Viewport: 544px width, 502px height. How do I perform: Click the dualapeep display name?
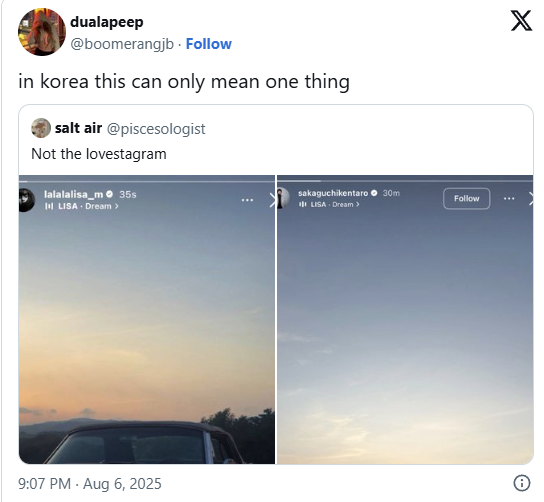coord(107,22)
